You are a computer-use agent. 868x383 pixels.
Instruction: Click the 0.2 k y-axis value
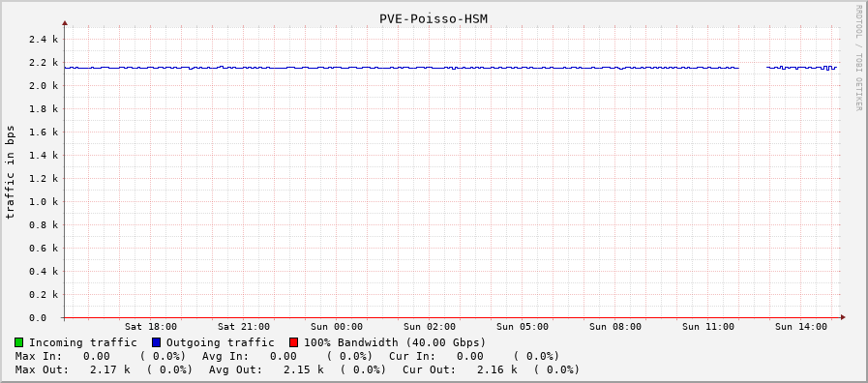coord(45,294)
